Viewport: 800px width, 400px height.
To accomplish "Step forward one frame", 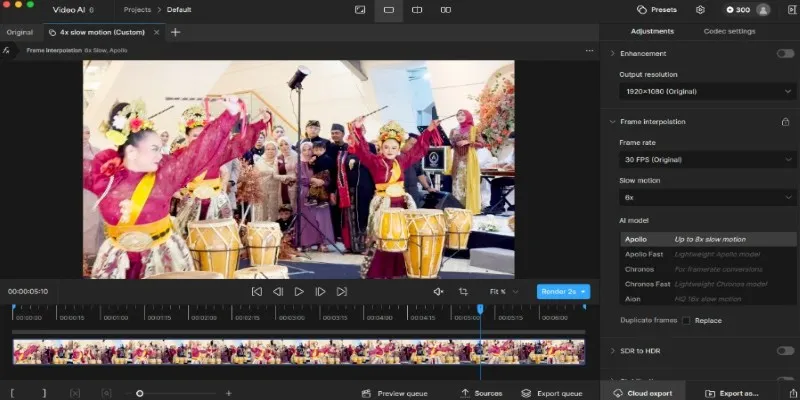I will pos(320,292).
